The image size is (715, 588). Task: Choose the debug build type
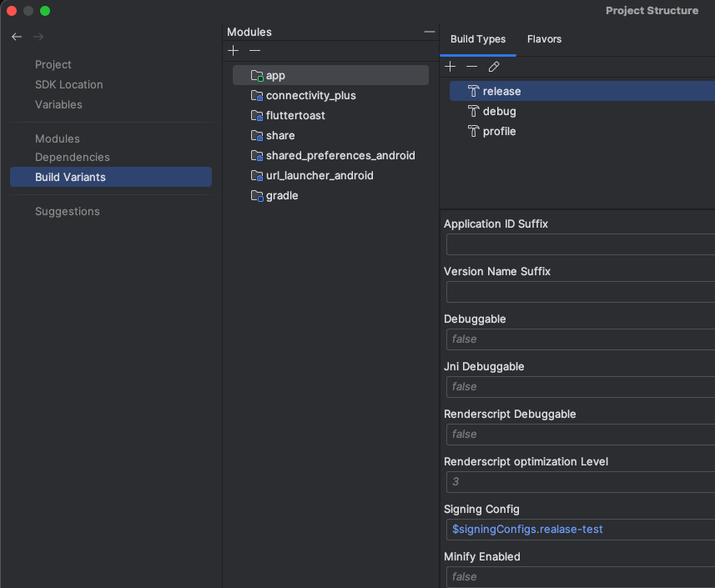pyautogui.click(x=499, y=111)
